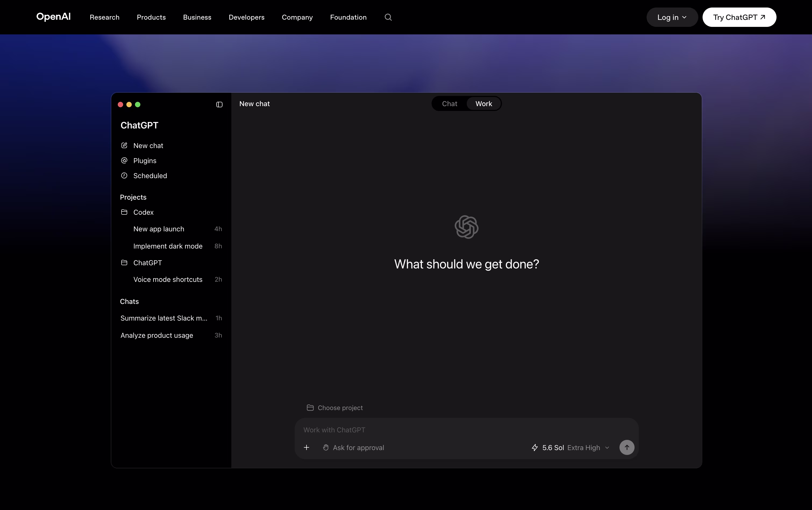
Task: Click the Choose project folder icon
Action: pyautogui.click(x=310, y=408)
